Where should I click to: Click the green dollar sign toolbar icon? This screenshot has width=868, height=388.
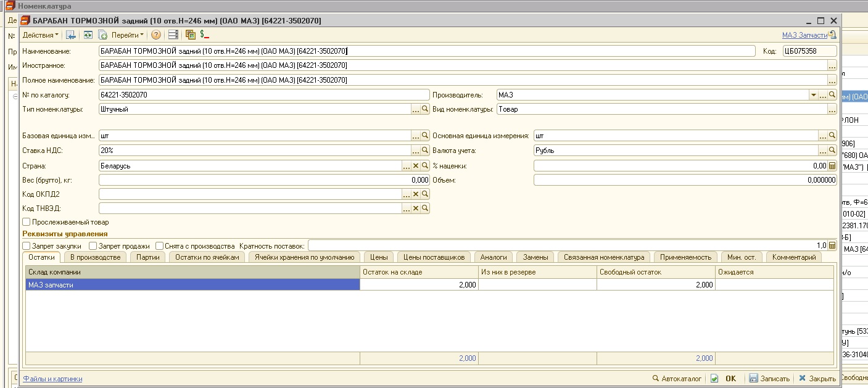204,35
